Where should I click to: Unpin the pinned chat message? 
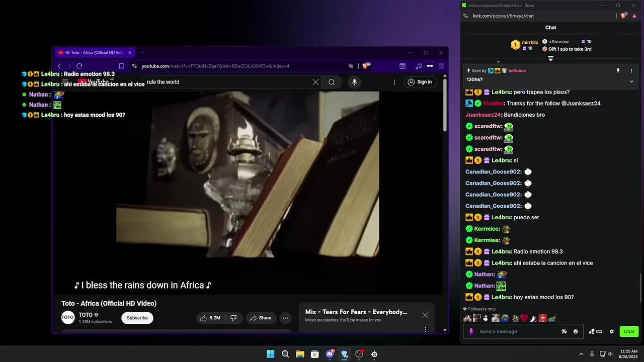[x=618, y=71]
